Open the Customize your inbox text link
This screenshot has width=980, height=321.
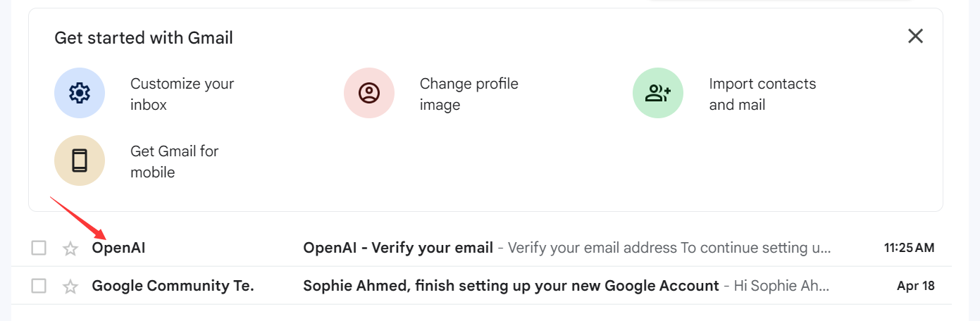click(x=182, y=94)
